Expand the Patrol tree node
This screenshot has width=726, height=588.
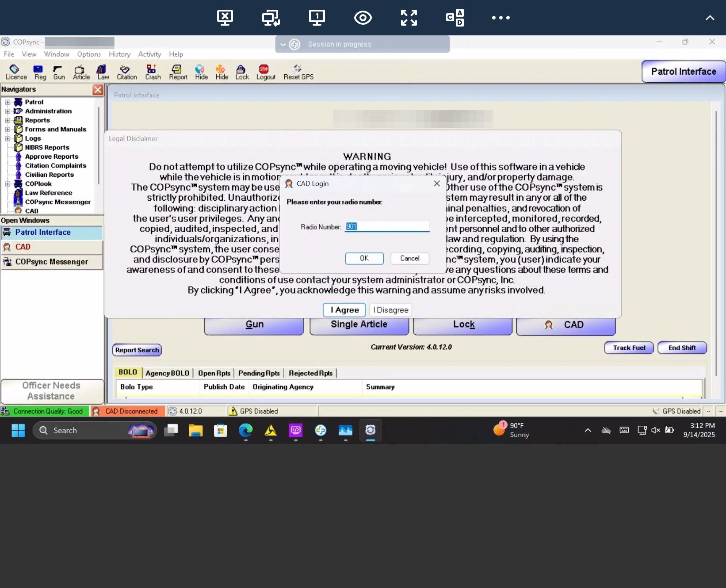[x=8, y=102]
